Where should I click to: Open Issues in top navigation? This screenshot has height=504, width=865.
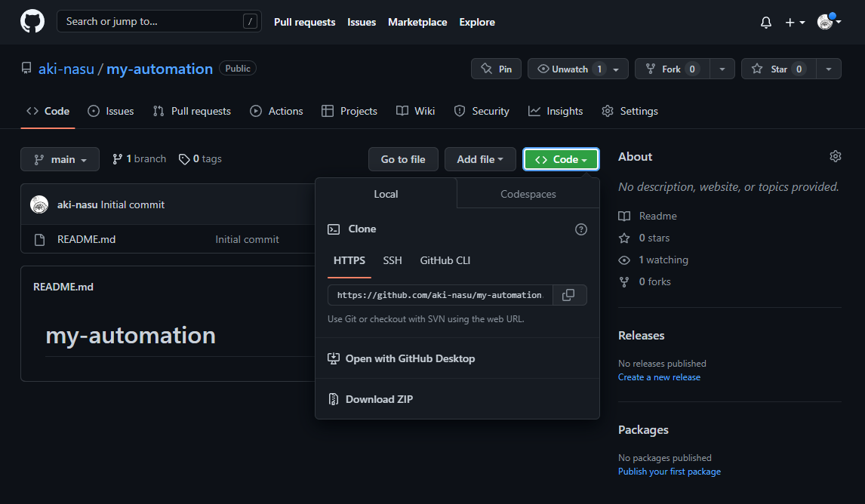pyautogui.click(x=362, y=22)
